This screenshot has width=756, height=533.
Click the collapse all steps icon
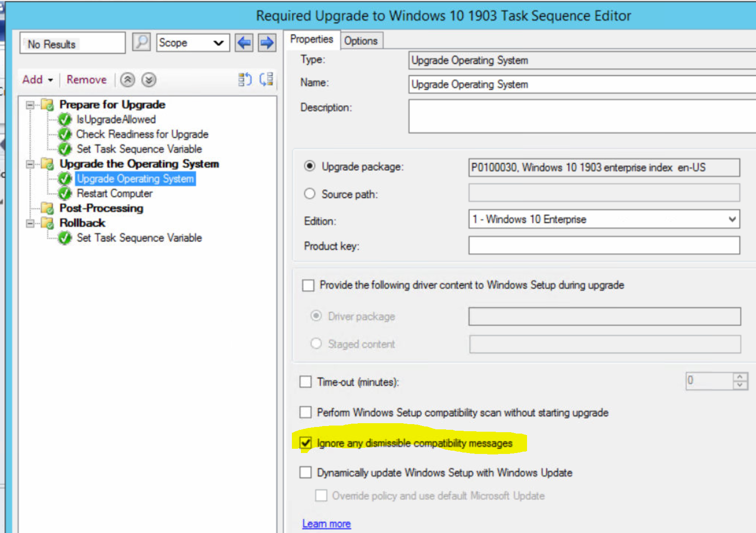tap(245, 80)
